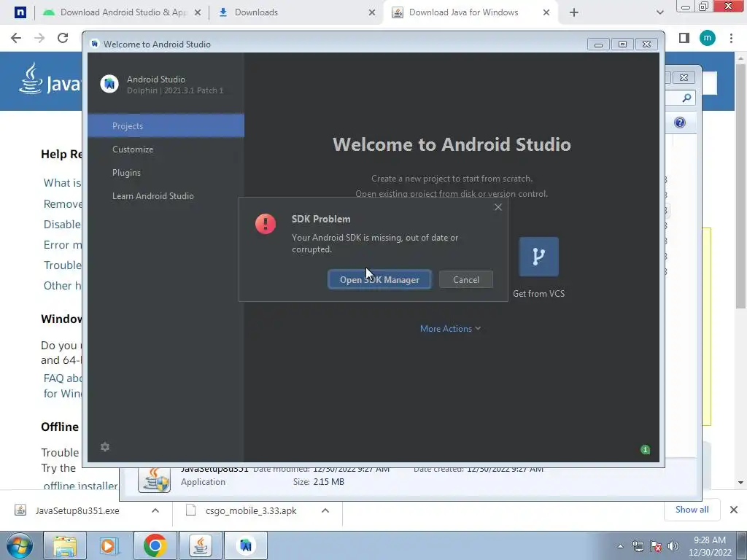Cancel the SDK Problem dialog
Viewport: 747px width, 560px height.
[465, 279]
